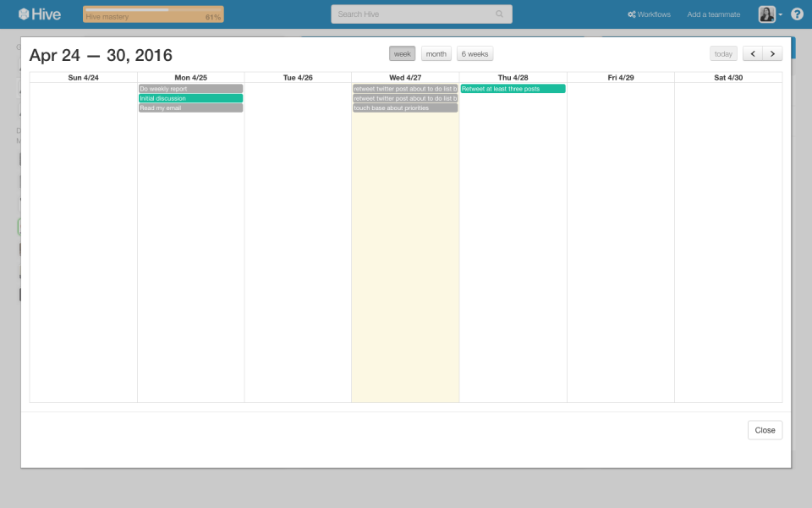The height and width of the screenshot is (508, 812).
Task: Open the 'Do weekly report' task
Action: pyautogui.click(x=190, y=89)
